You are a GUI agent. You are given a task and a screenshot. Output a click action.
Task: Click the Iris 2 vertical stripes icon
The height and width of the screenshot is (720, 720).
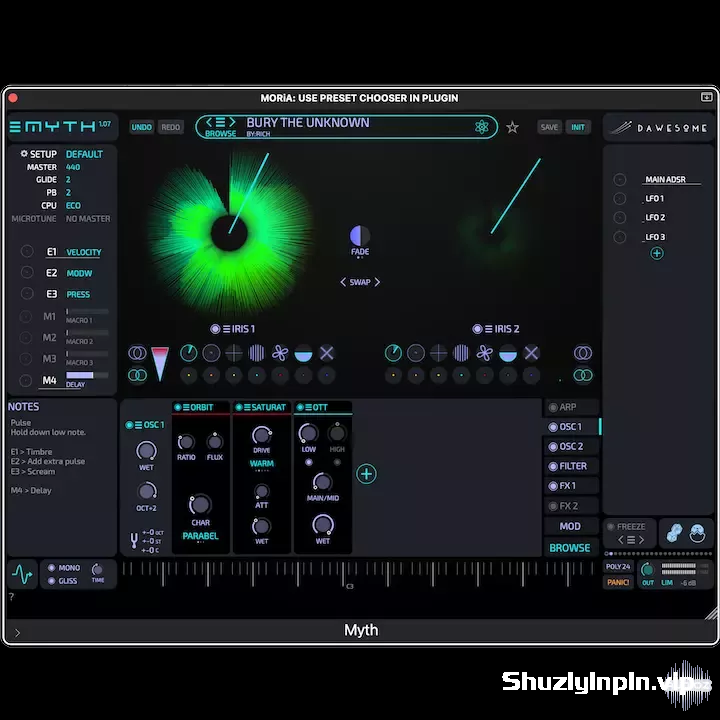pos(461,353)
